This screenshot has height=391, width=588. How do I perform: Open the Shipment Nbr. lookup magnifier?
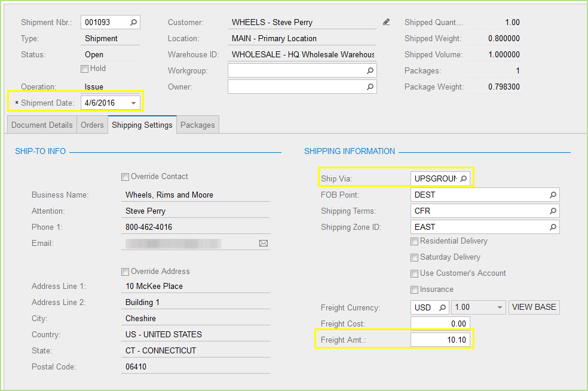point(134,22)
